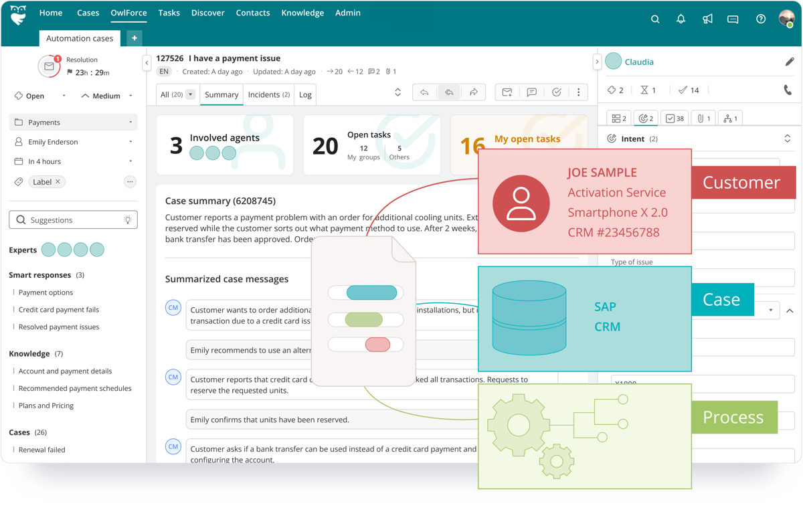The width and height of the screenshot is (803, 532).
Task: Open the attachments tab showing 1
Action: pos(704,118)
